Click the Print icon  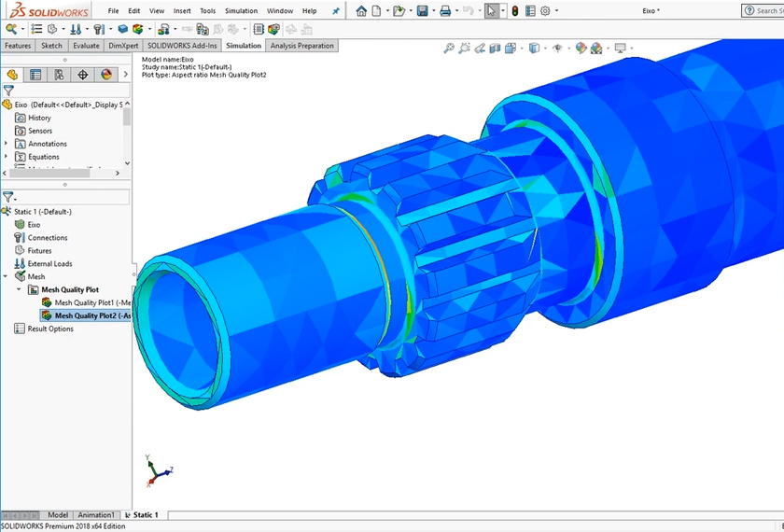446,11
